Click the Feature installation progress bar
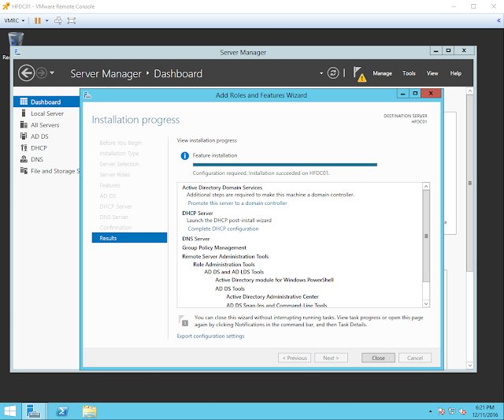This screenshot has height=420, width=504. pos(285,165)
